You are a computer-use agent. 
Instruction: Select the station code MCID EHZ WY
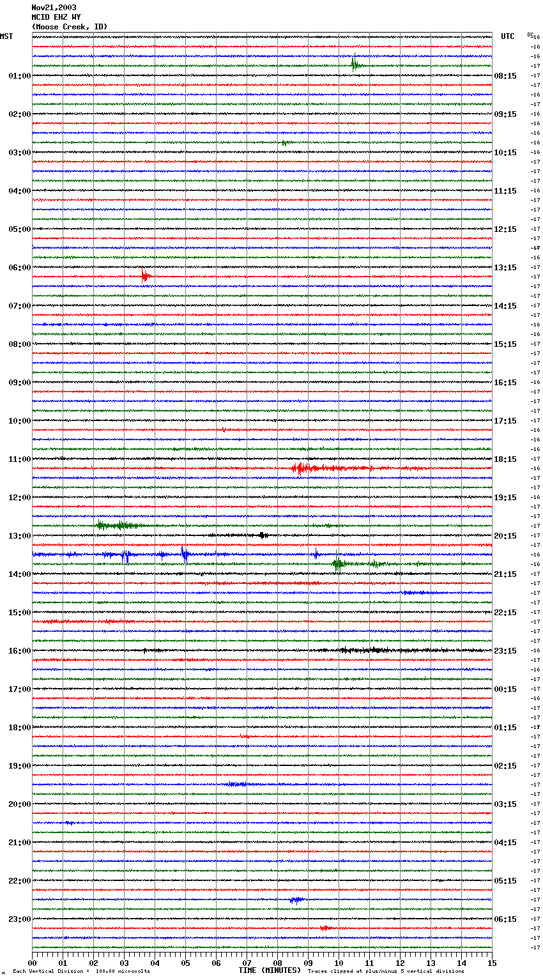click(56, 17)
